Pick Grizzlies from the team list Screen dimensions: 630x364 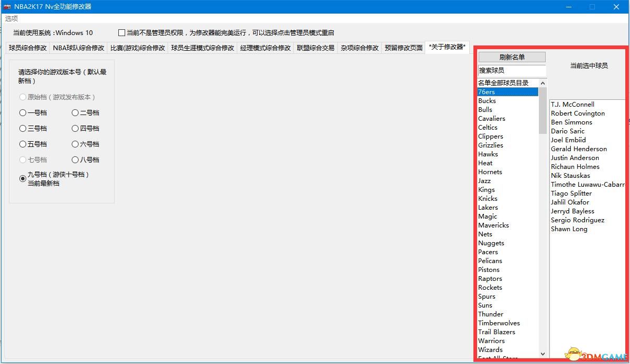tap(507, 145)
